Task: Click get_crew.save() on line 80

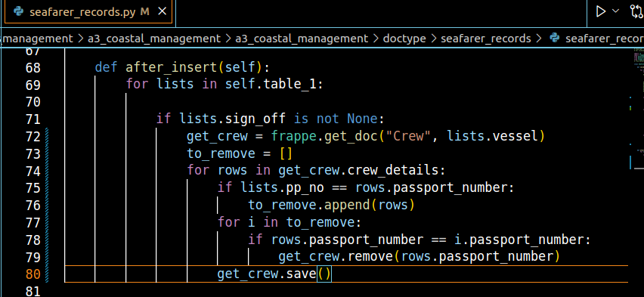Action: coord(274,274)
